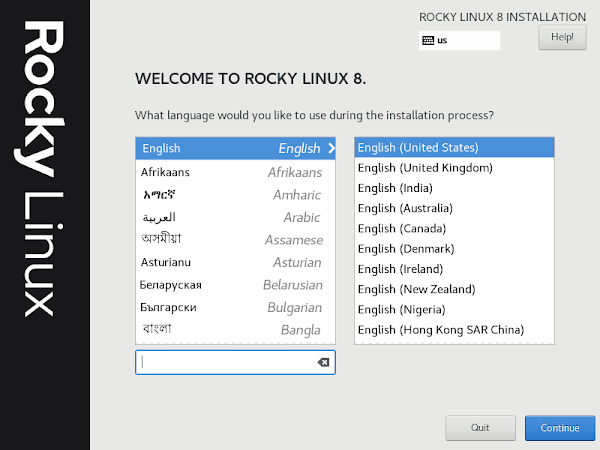Focus the language search input field
The height and width of the screenshot is (450, 600).
point(235,362)
